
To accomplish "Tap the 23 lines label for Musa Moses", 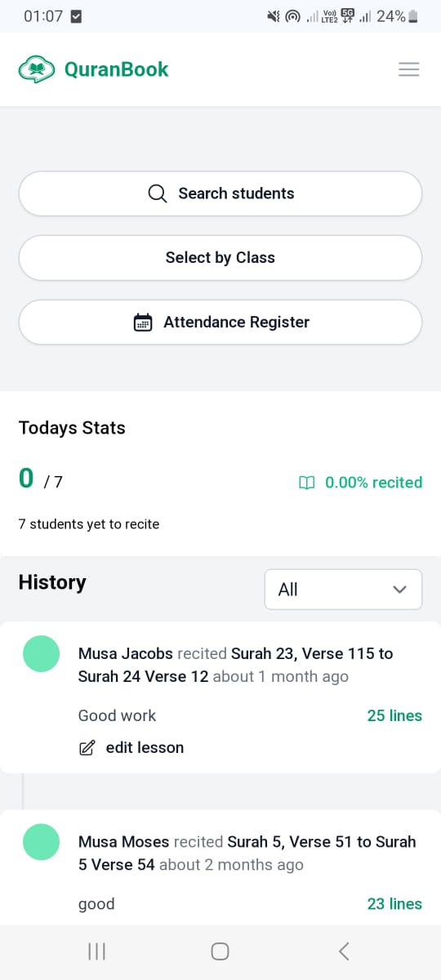I will pyautogui.click(x=394, y=904).
